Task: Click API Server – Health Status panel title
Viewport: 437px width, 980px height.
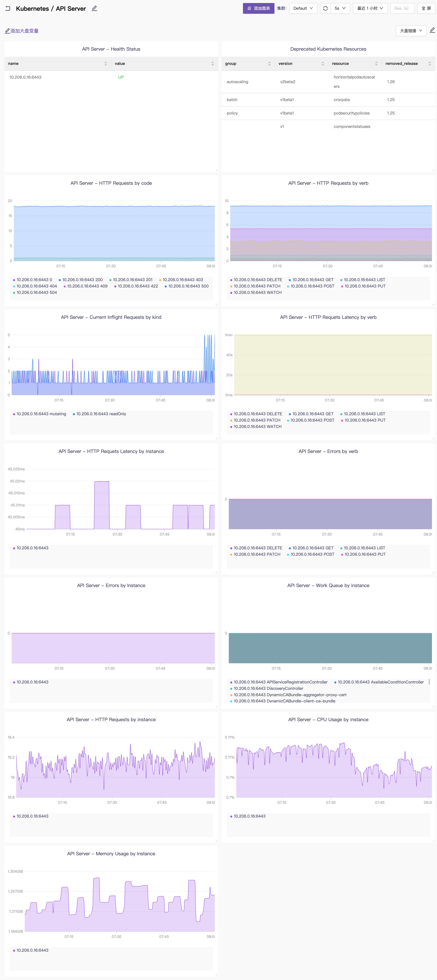Action: pos(111,49)
